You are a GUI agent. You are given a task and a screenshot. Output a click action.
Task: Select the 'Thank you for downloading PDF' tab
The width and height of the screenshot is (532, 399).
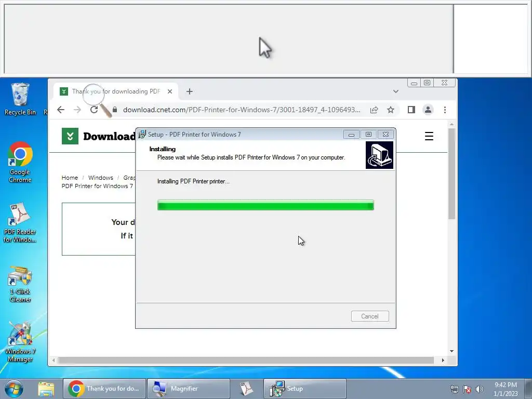point(115,91)
